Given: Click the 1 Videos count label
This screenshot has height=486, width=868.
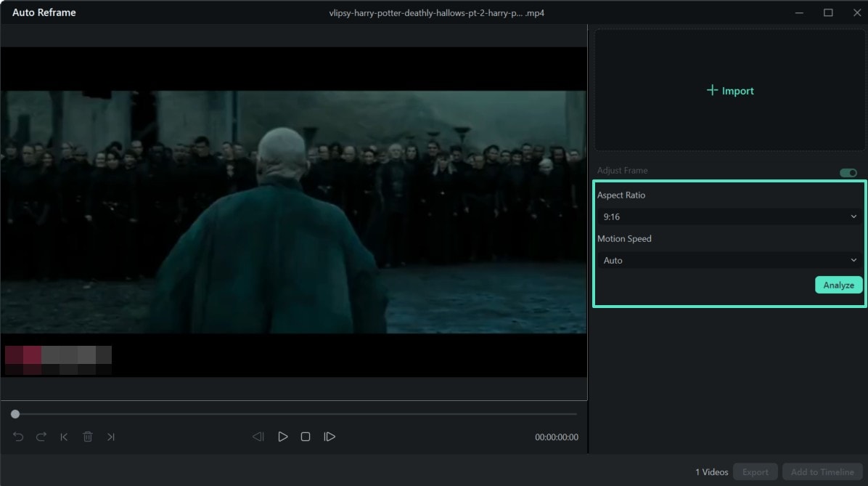Looking at the screenshot, I should pos(711,472).
